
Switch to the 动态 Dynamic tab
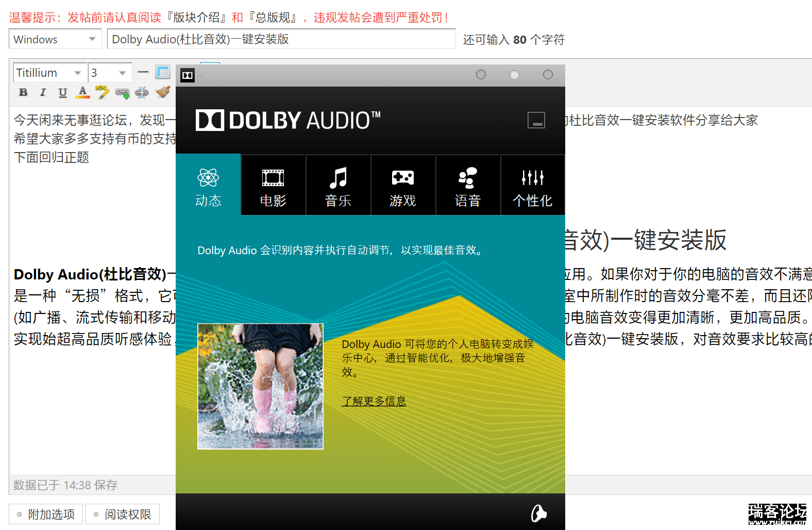208,185
